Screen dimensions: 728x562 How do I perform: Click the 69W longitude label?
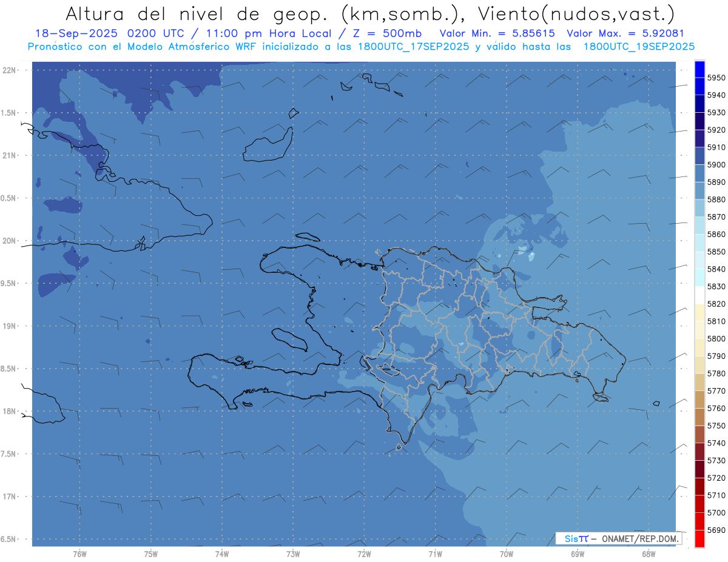click(x=578, y=554)
